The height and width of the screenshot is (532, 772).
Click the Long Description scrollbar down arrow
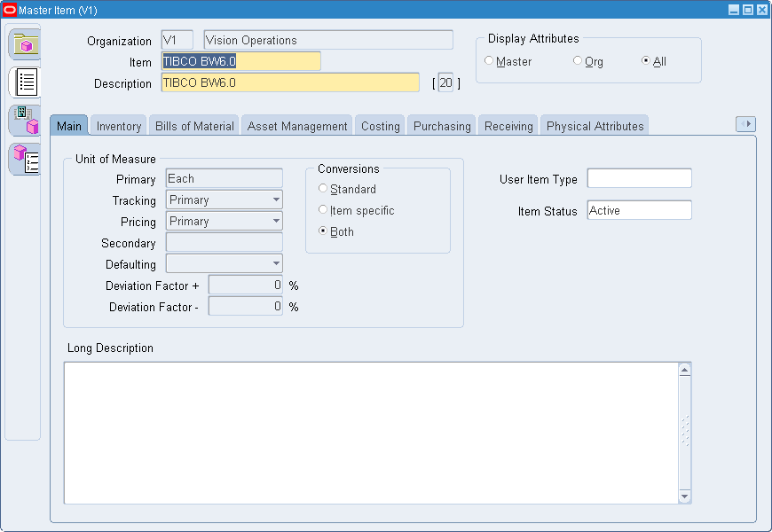point(684,496)
